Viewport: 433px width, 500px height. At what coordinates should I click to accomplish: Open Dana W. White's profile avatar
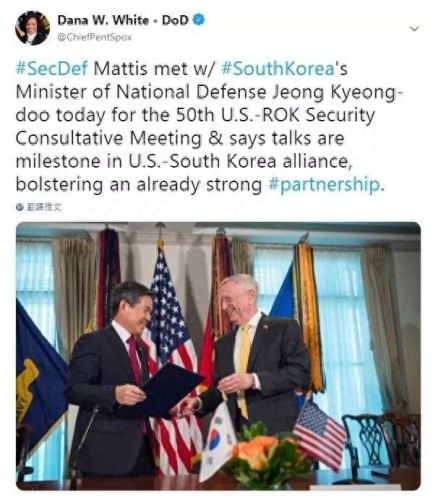(32, 28)
